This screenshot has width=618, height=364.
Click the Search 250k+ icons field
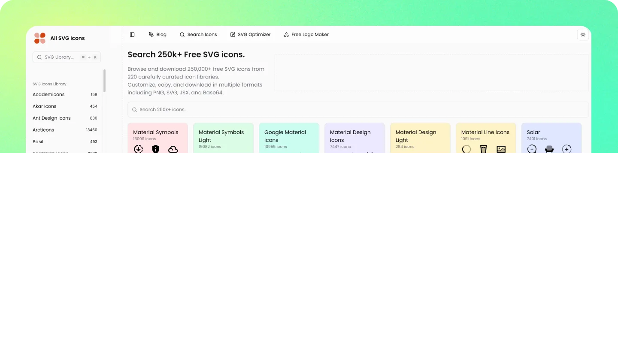click(358, 109)
